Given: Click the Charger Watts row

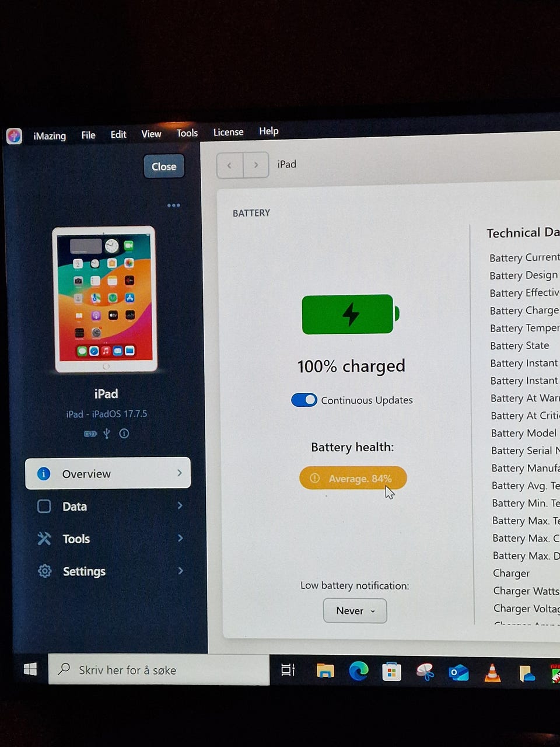Looking at the screenshot, I should pyautogui.click(x=526, y=591).
